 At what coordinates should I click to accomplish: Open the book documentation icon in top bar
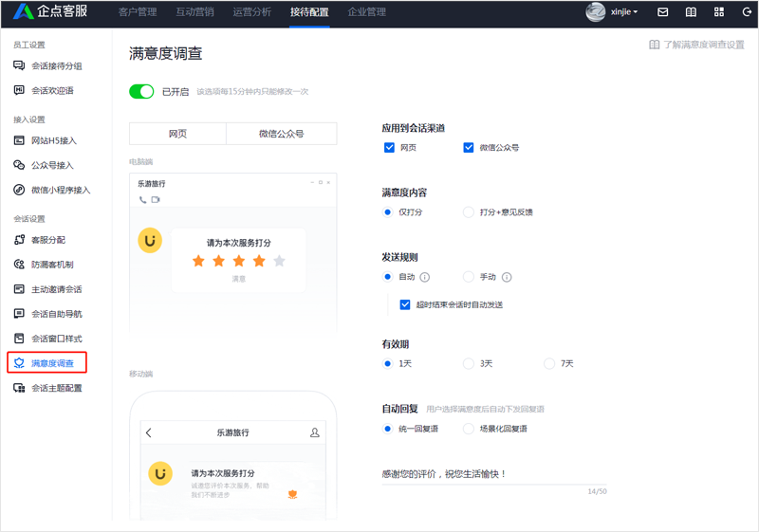(691, 12)
